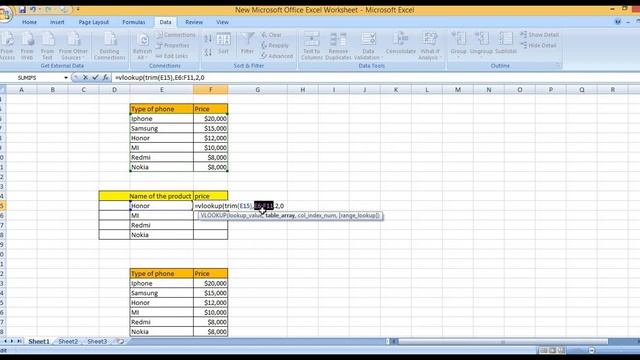Viewport: 640px width, 360px height.
Task: Select cell with Samsung in top table
Action: (162, 128)
